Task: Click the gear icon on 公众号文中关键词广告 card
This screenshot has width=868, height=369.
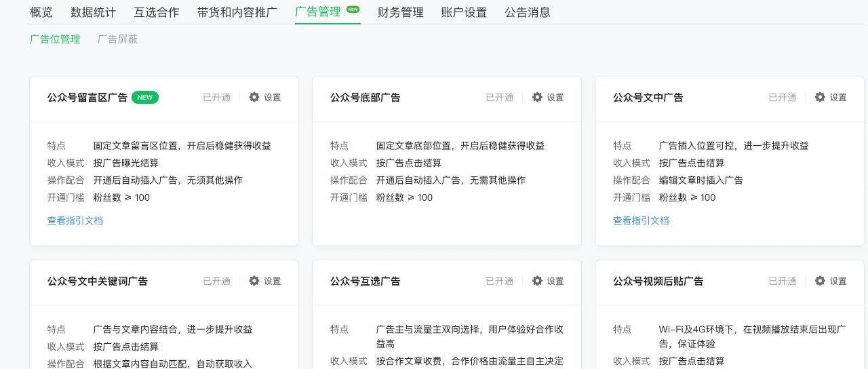Action: tap(254, 281)
